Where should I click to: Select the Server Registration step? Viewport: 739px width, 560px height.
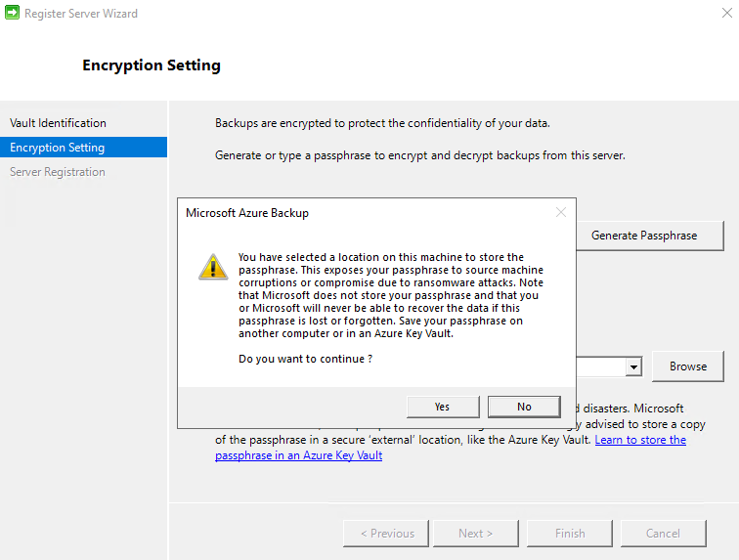[x=58, y=172]
